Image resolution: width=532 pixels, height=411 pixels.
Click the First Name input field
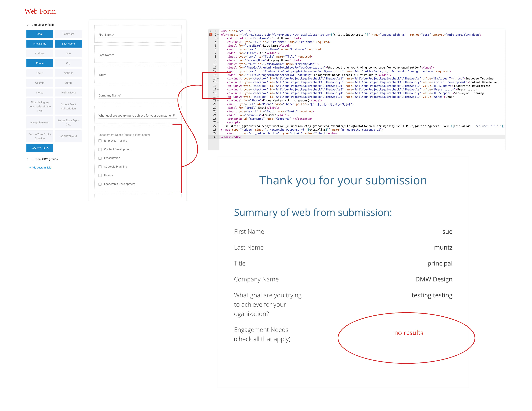[138, 35]
